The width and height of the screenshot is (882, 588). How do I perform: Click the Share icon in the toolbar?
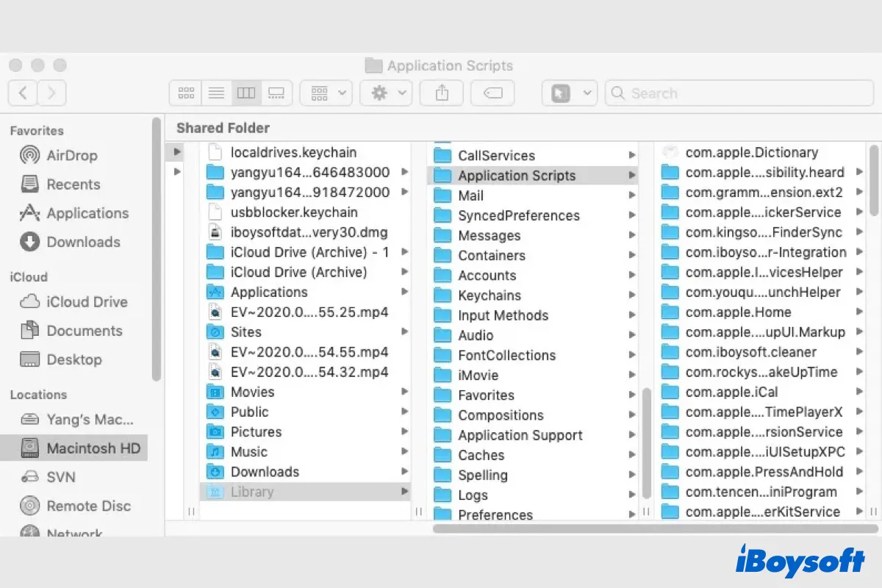[x=441, y=93]
